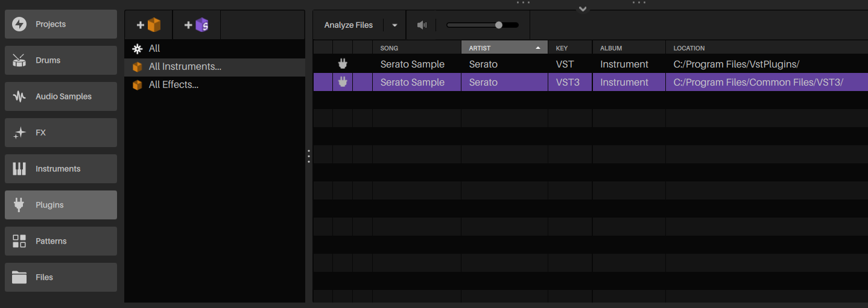Add a new Serato smart crate

click(x=197, y=25)
